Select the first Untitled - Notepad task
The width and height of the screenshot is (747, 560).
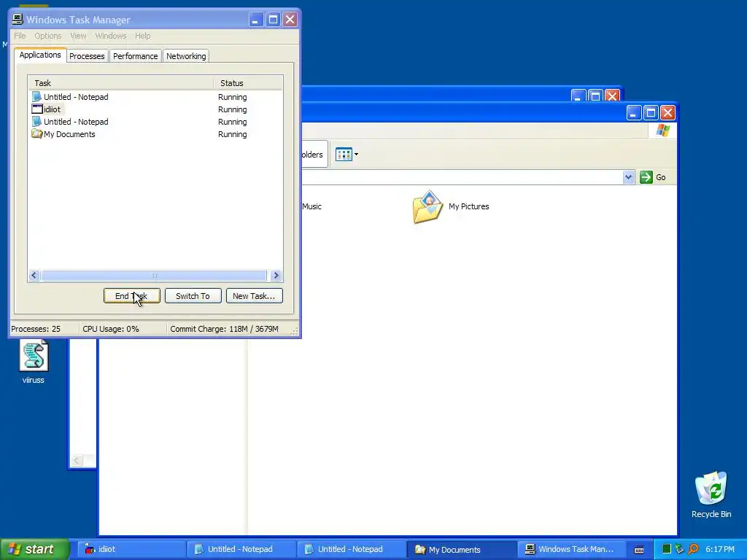coord(155,97)
